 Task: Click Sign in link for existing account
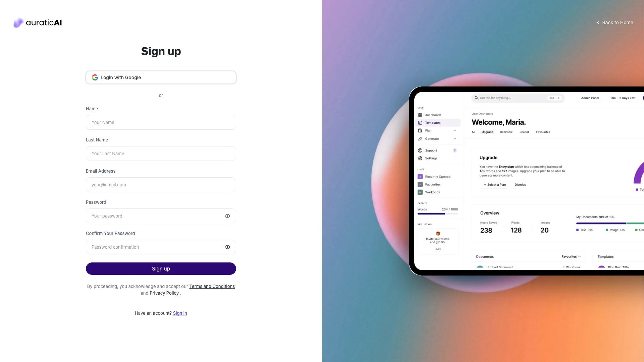point(179,313)
